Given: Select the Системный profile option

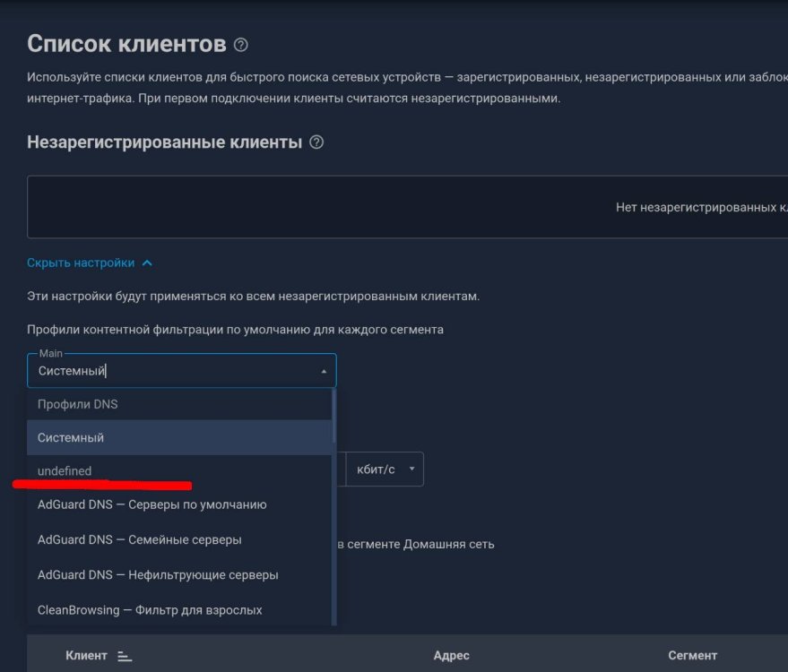Looking at the screenshot, I should pyautogui.click(x=179, y=438).
